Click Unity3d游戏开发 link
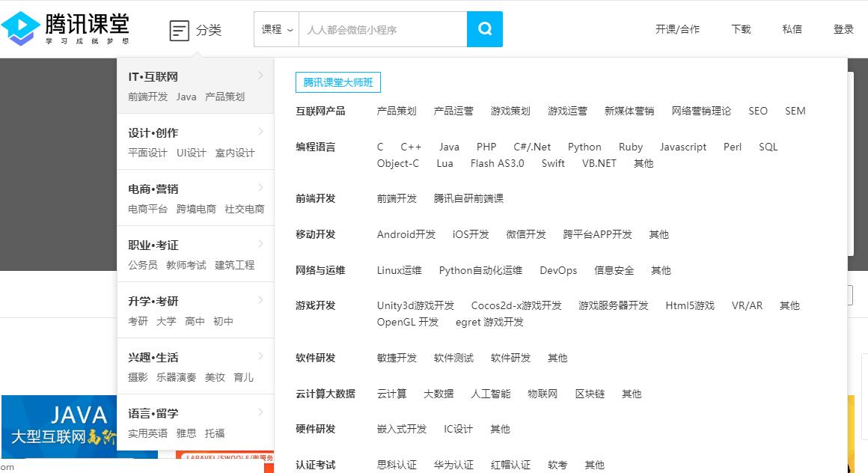This screenshot has height=473, width=868. coord(415,305)
